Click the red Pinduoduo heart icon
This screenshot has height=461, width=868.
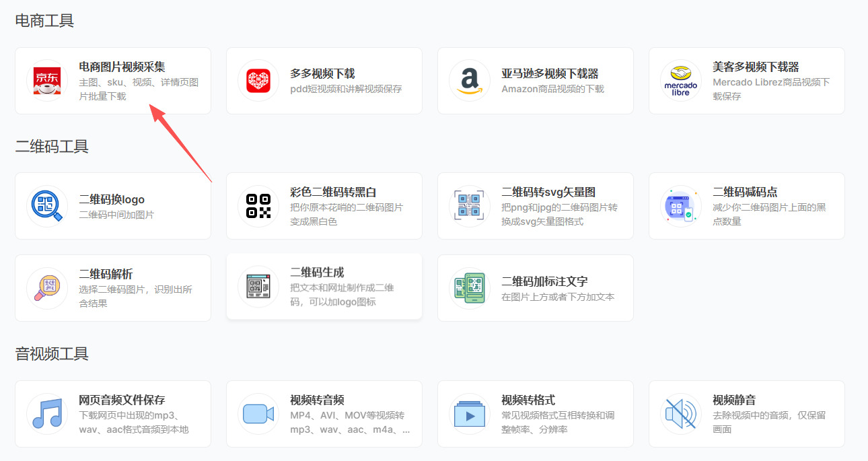click(258, 81)
